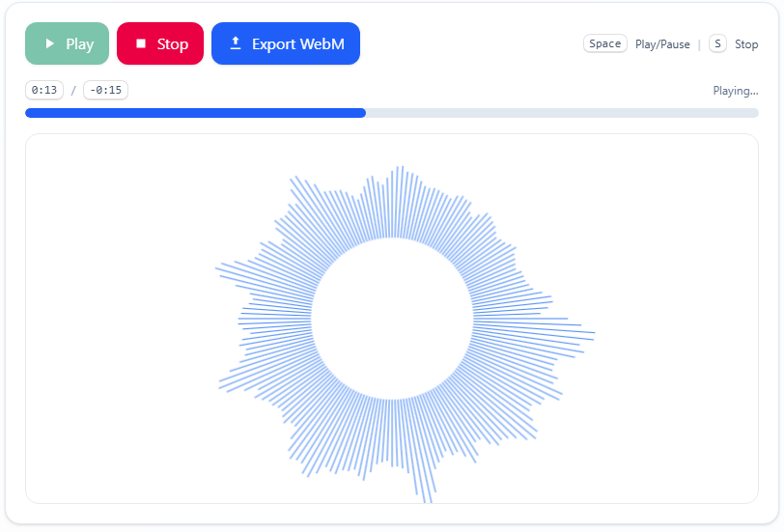This screenshot has height=532, width=784.
Task: Click the Play/Pause hint label
Action: 662,44
